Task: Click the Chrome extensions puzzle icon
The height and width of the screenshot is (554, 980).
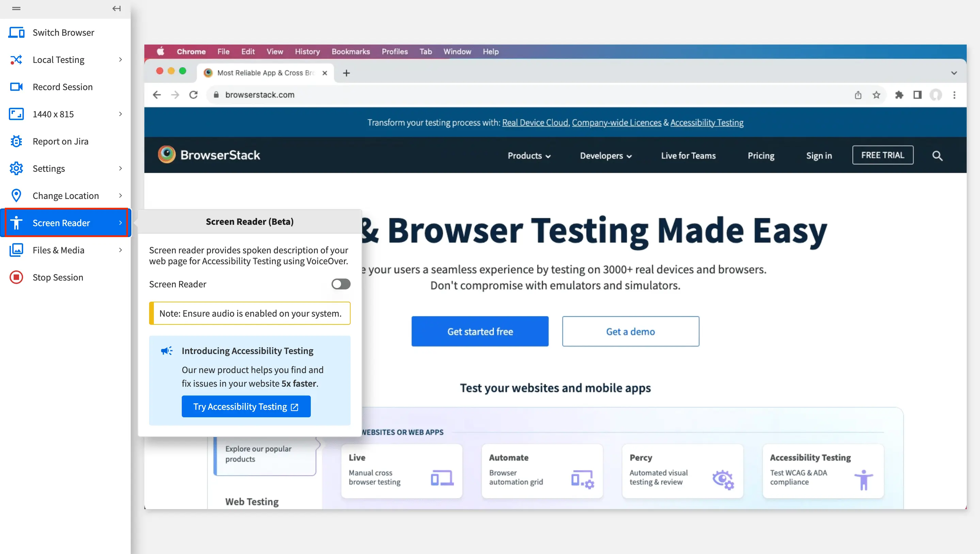Action: pos(899,95)
